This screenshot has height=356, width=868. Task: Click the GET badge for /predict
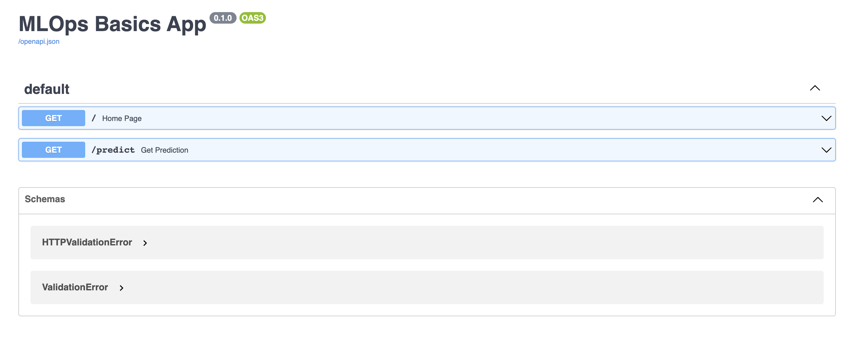click(x=53, y=150)
